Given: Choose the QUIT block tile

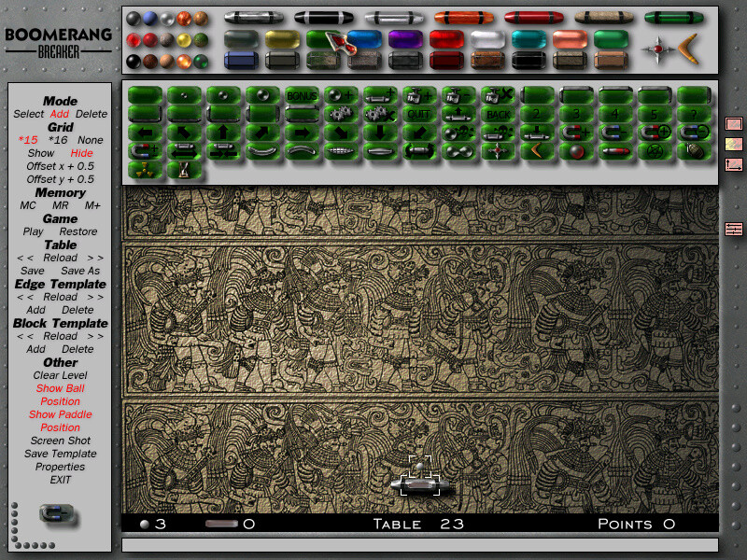Looking at the screenshot, I should pyautogui.click(x=418, y=114).
